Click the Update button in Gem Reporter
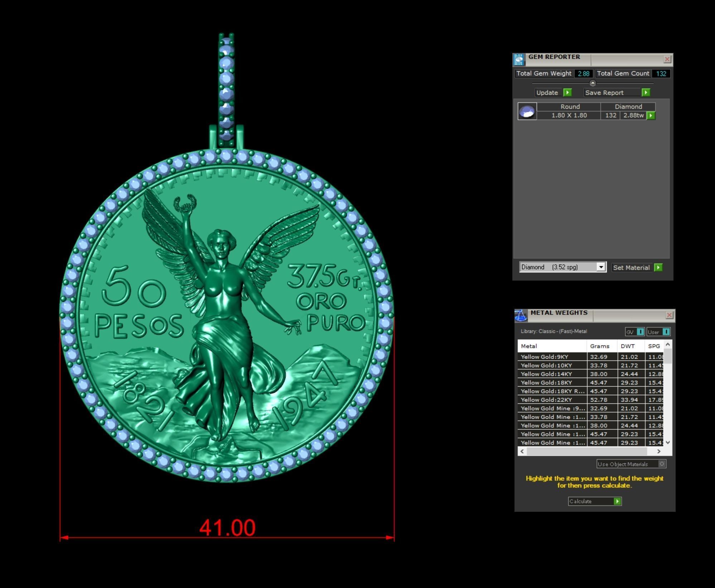The image size is (715, 588). coord(554,93)
